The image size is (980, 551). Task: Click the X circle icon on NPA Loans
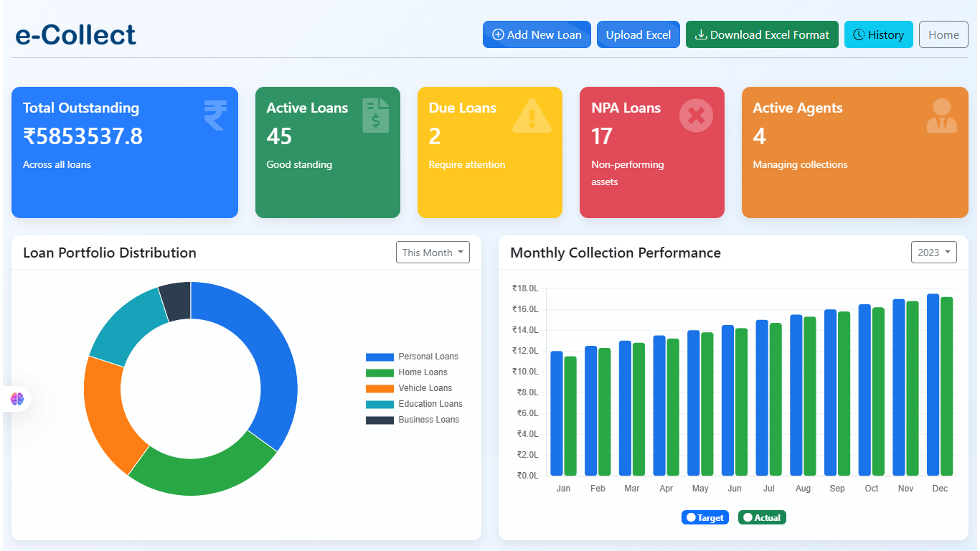coord(696,116)
